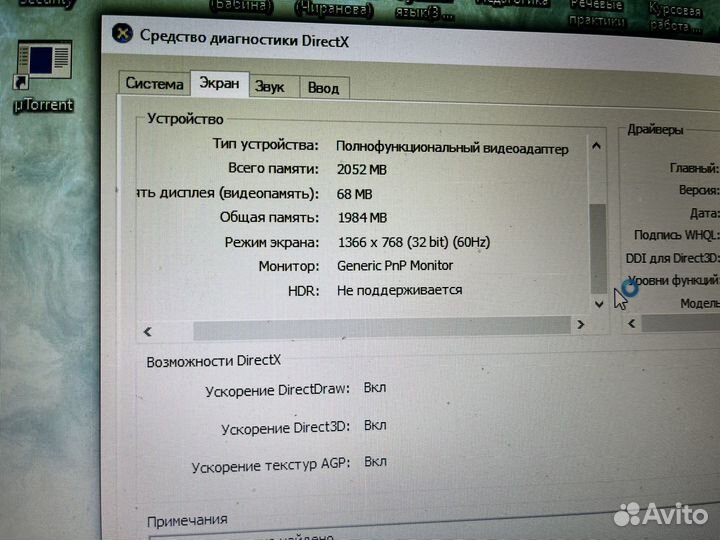This screenshot has width=720, height=540.
Task: Click the Тип устройства label
Action: click(265, 145)
